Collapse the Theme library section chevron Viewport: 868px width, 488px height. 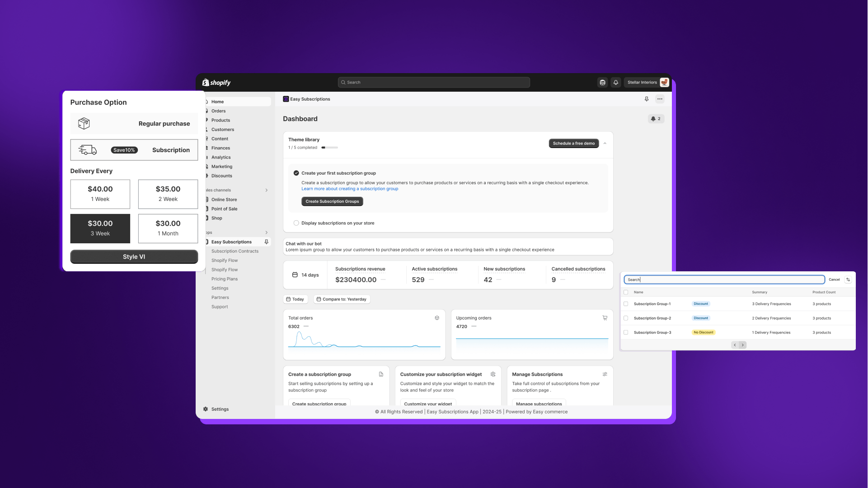tap(605, 144)
